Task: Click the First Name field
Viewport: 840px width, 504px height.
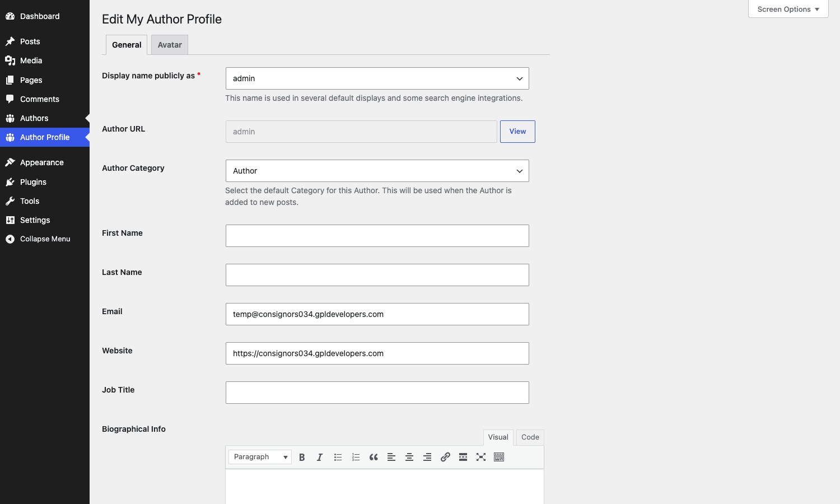Action: point(377,236)
